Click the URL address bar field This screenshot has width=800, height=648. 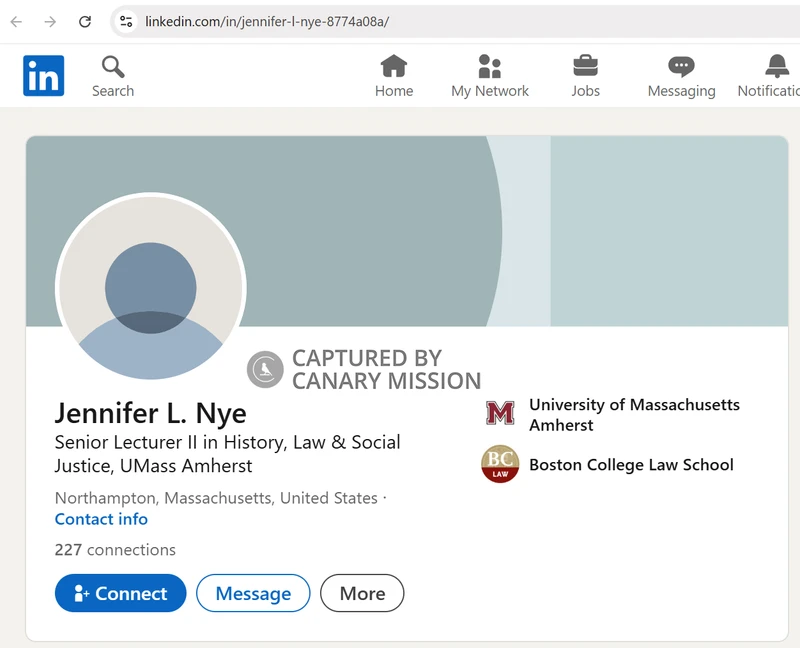coord(450,21)
